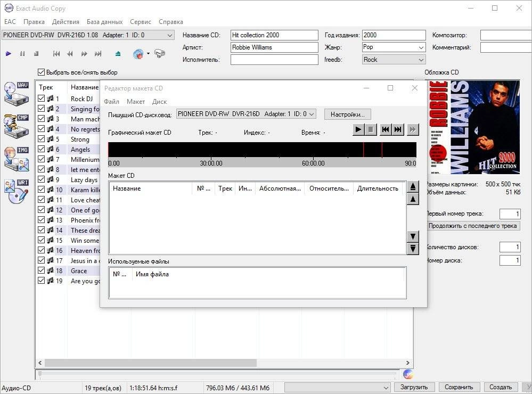The height and width of the screenshot is (394, 532).
Task: Next track button in CD layout editor
Action: pos(398,129)
